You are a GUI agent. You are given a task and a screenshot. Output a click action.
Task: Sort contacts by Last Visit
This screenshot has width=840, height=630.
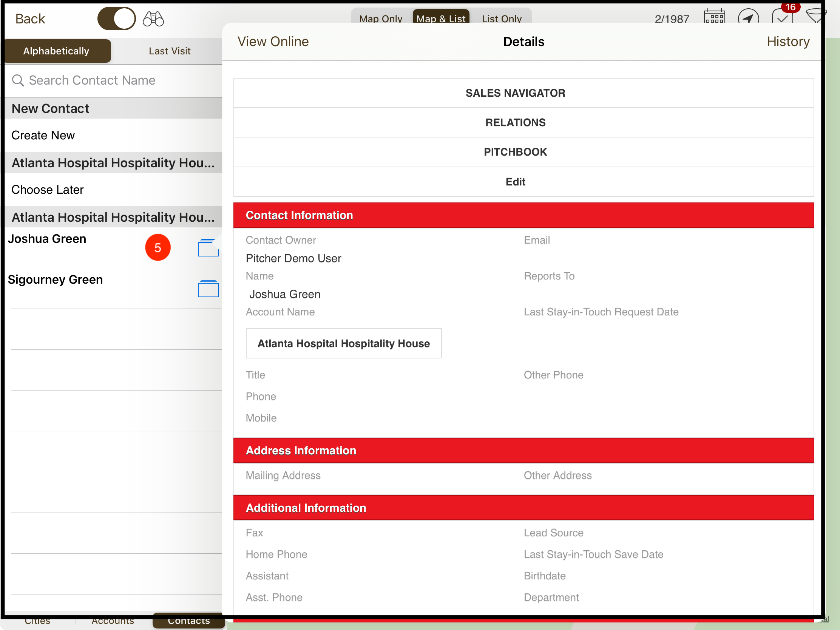tap(169, 51)
